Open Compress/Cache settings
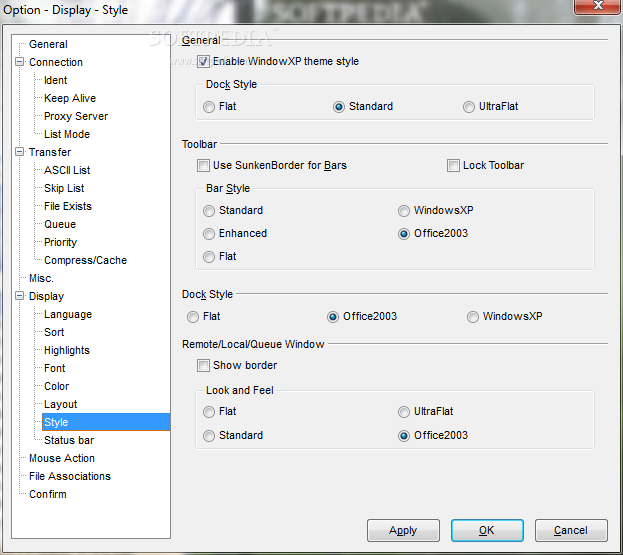This screenshot has width=623, height=555. (85, 260)
